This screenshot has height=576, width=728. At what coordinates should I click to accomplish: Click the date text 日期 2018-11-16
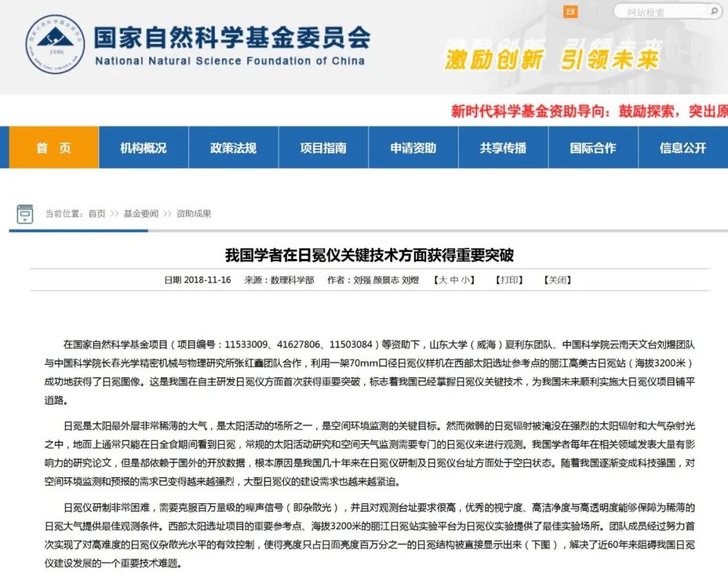coord(198,280)
